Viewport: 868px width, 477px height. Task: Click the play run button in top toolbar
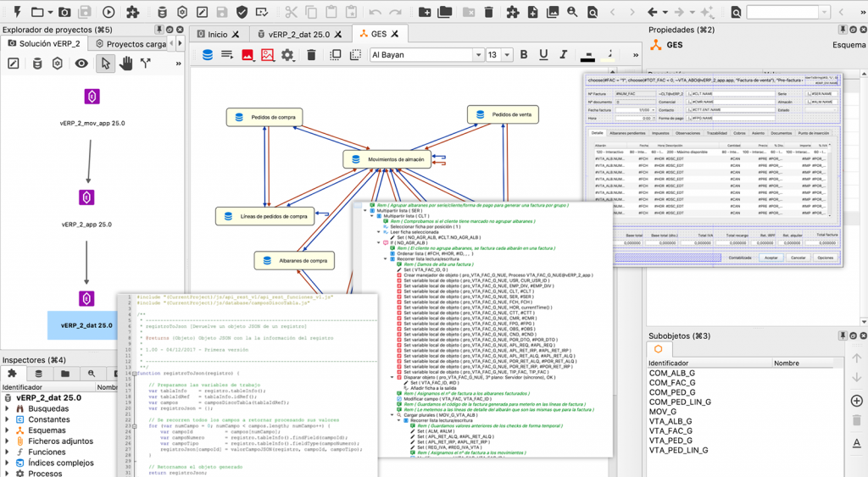pos(108,12)
